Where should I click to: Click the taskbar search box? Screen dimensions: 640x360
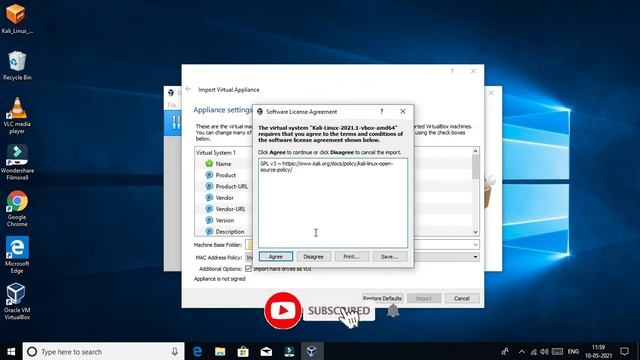(x=103, y=351)
